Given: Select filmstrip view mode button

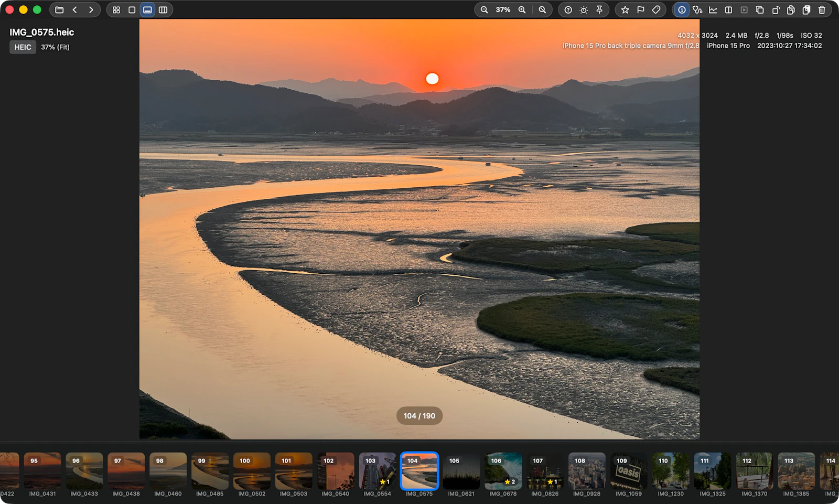Looking at the screenshot, I should [148, 10].
